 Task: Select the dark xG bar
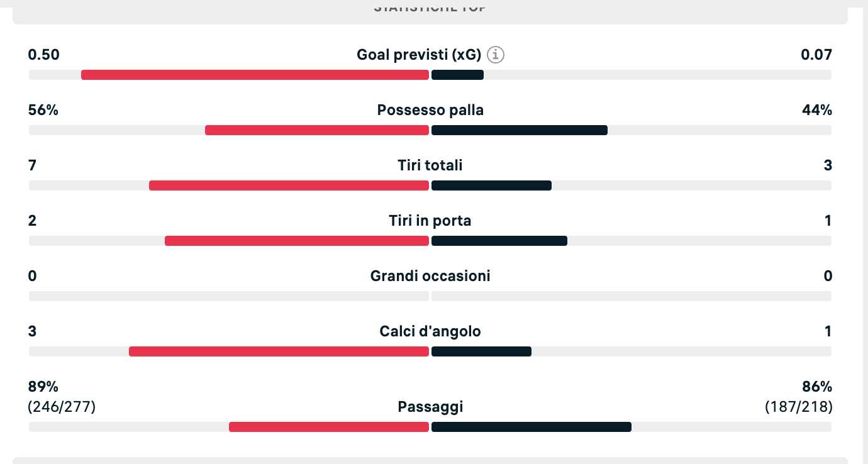tap(457, 75)
